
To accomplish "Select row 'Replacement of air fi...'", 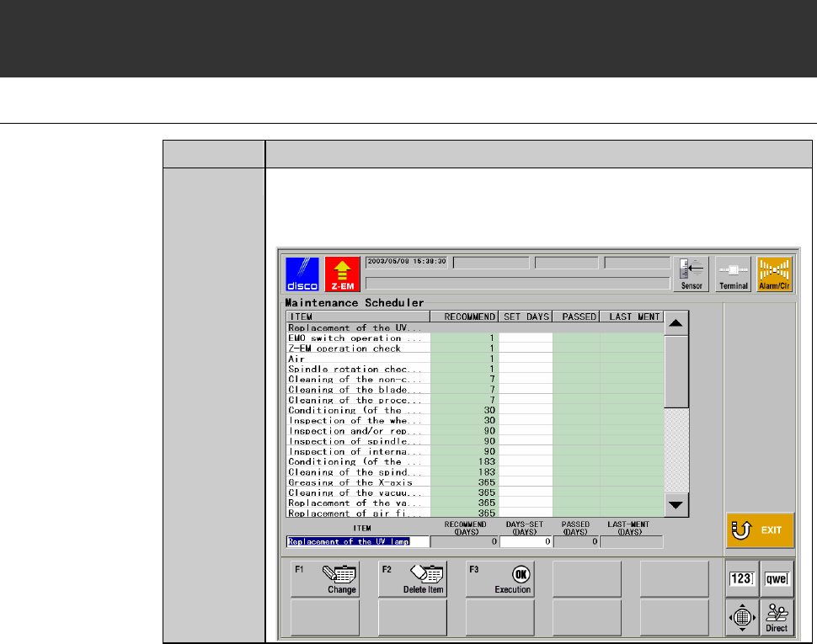I will (x=475, y=513).
